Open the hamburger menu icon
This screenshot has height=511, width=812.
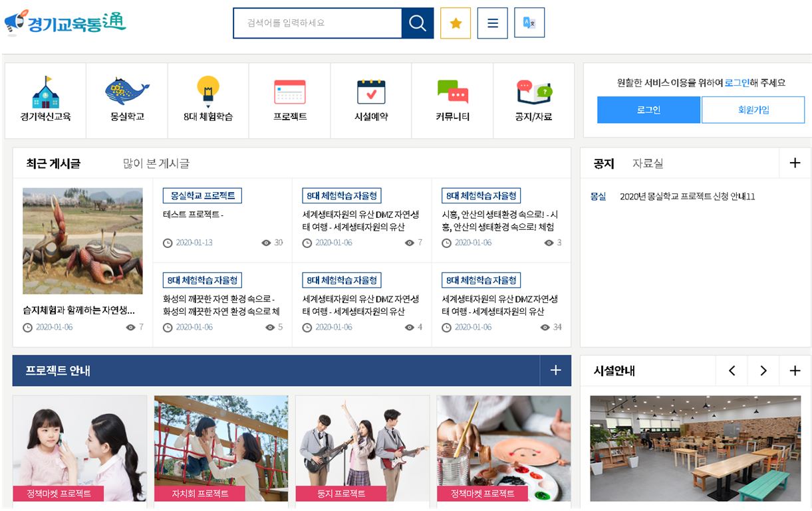point(492,23)
